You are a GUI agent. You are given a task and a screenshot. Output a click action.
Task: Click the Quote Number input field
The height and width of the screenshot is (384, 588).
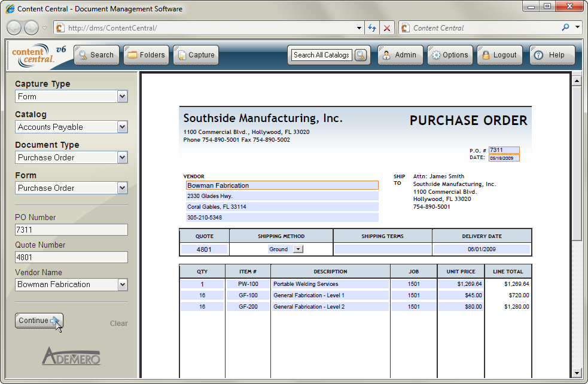pyautogui.click(x=71, y=257)
